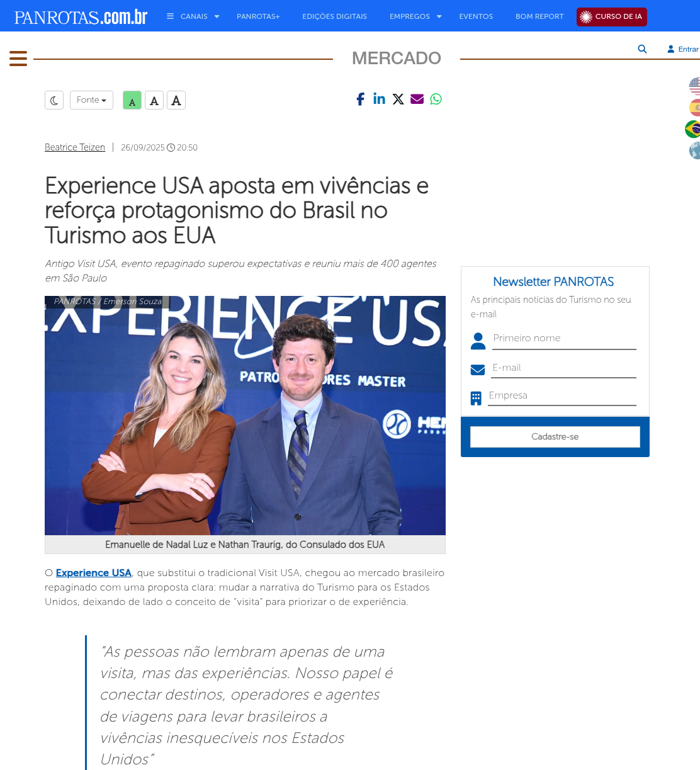Viewport: 700px width, 770px height.
Task: Go to EVENTOS in the navbar
Action: pos(476,16)
